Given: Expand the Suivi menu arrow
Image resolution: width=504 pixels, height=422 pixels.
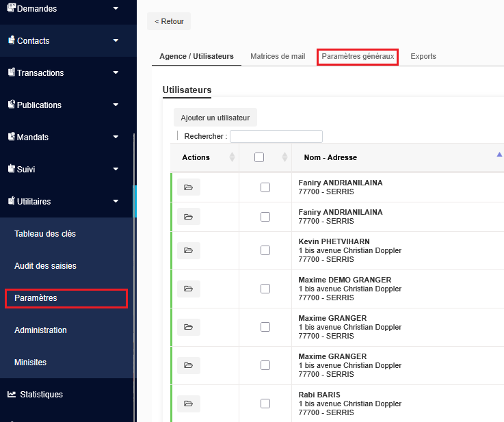Looking at the screenshot, I should tap(116, 169).
